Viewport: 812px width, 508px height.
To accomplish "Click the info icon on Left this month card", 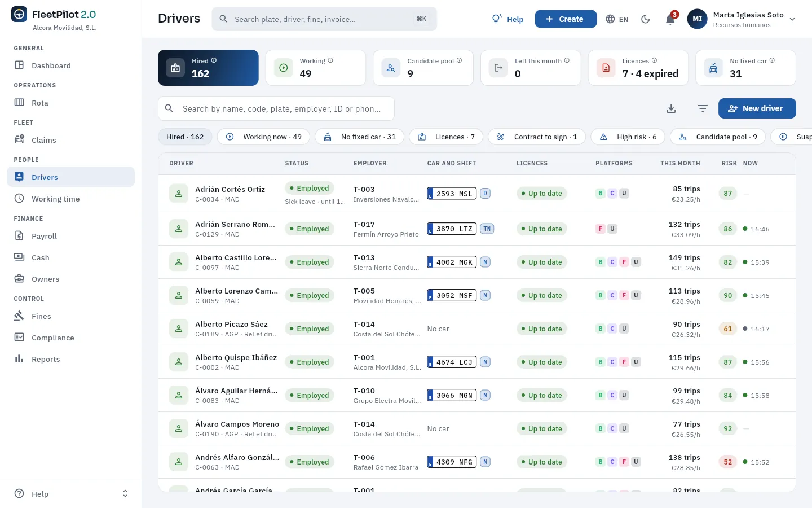I will 567,60.
